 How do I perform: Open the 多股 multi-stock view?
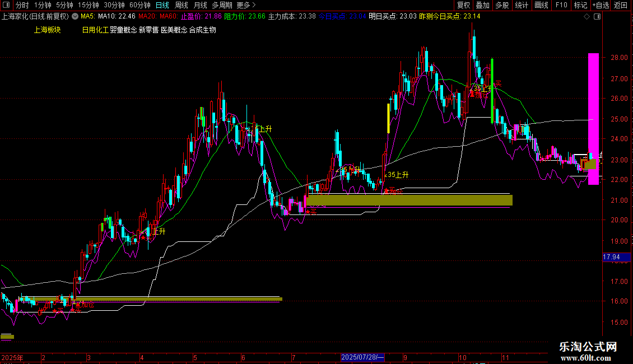(502, 5)
